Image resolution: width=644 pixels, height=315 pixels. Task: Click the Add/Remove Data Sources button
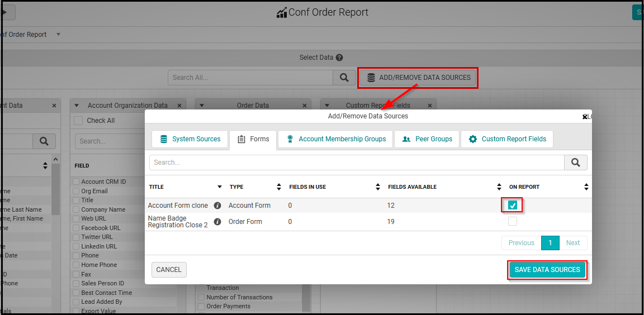pos(418,78)
